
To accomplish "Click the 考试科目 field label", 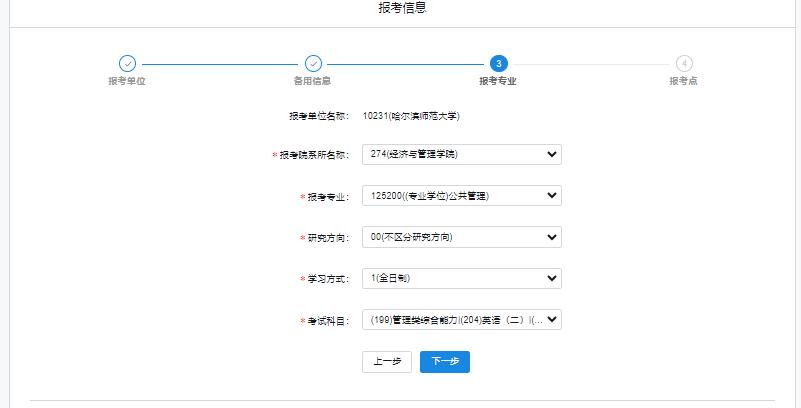I will tap(328, 321).
